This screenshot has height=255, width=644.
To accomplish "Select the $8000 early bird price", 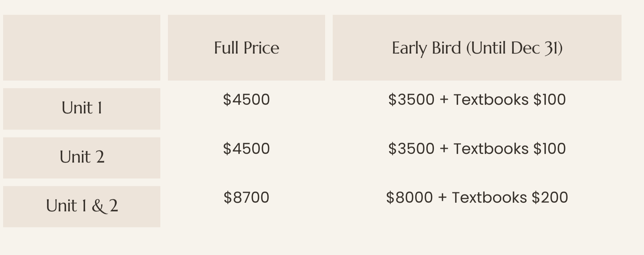I will (x=409, y=198).
